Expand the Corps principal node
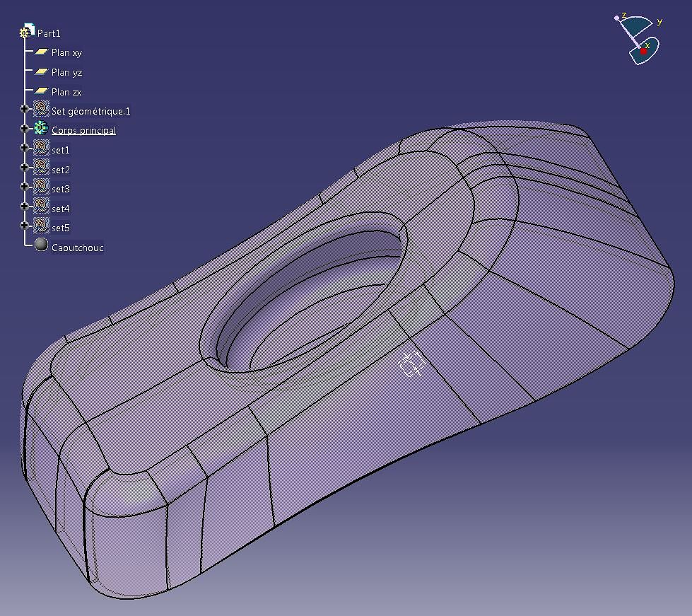Viewport: 692px width, 616px height. (x=24, y=128)
